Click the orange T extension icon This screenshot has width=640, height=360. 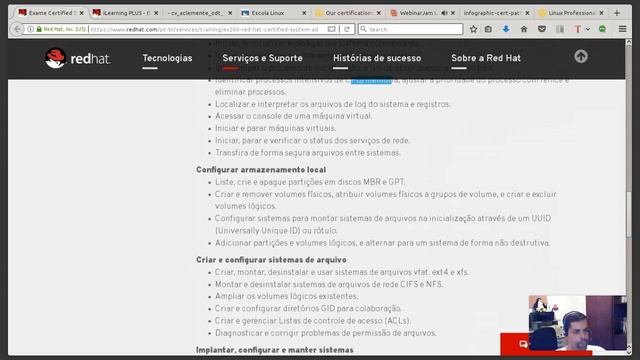[578, 29]
